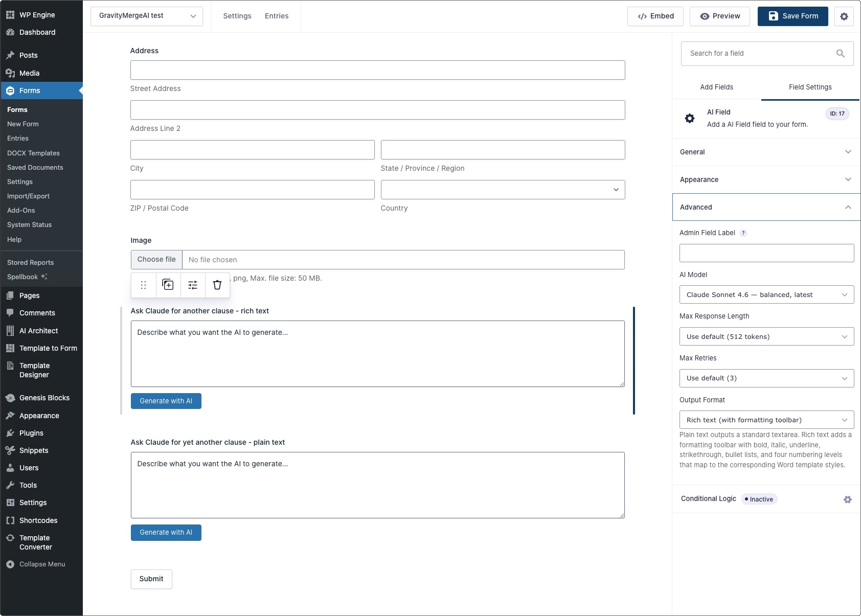The image size is (861, 616).
Task: Delete field with trash icon
Action: [217, 285]
